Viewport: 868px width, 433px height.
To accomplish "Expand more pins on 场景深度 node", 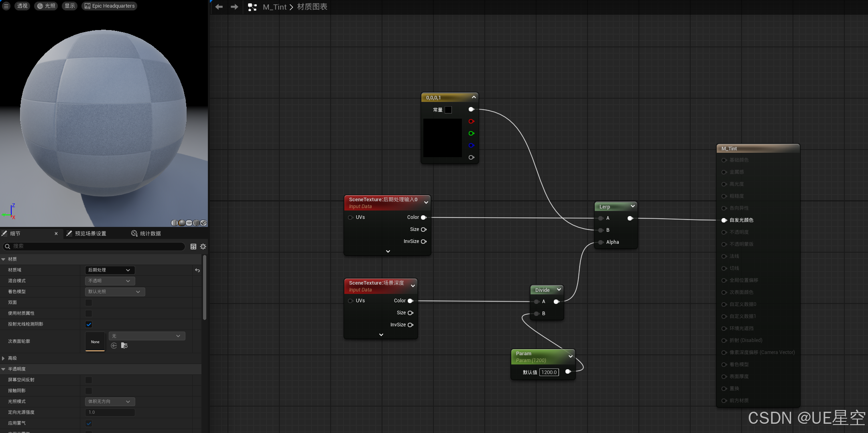I will tap(381, 335).
